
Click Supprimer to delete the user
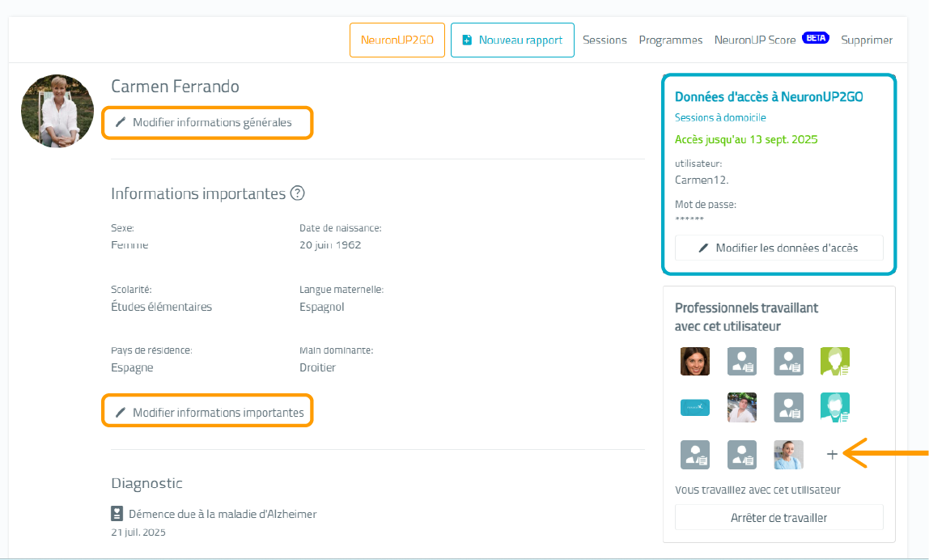tap(866, 40)
